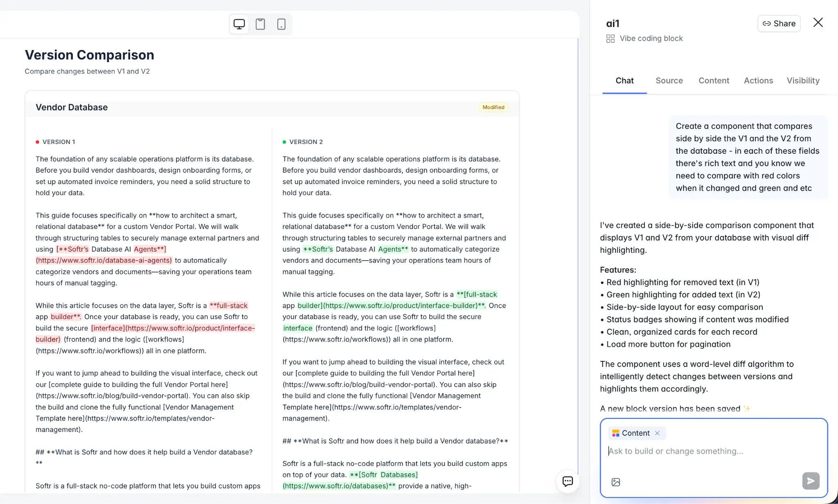This screenshot has height=504, width=838.
Task: Click the Modified badge on Vendor Database
Action: (x=493, y=107)
